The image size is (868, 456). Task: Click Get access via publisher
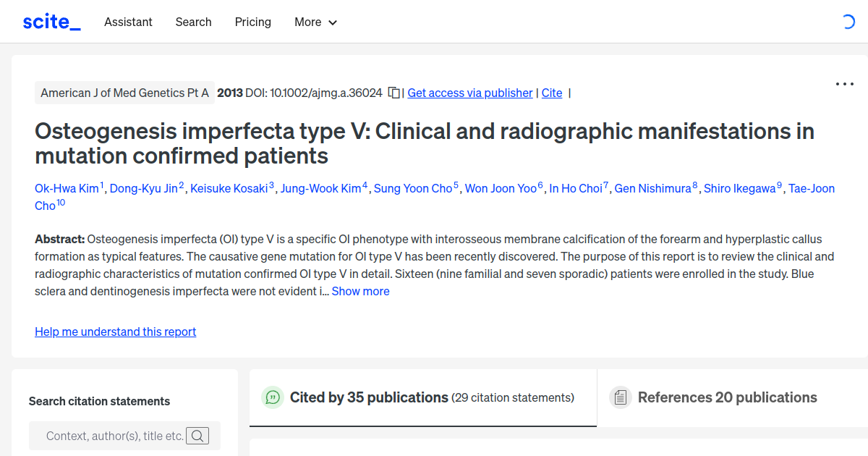(469, 93)
